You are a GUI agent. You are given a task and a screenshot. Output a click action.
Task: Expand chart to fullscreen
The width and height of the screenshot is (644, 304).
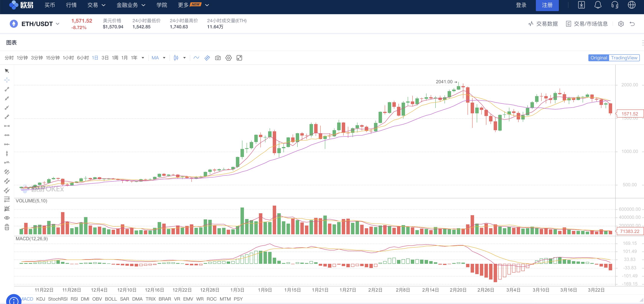click(239, 58)
